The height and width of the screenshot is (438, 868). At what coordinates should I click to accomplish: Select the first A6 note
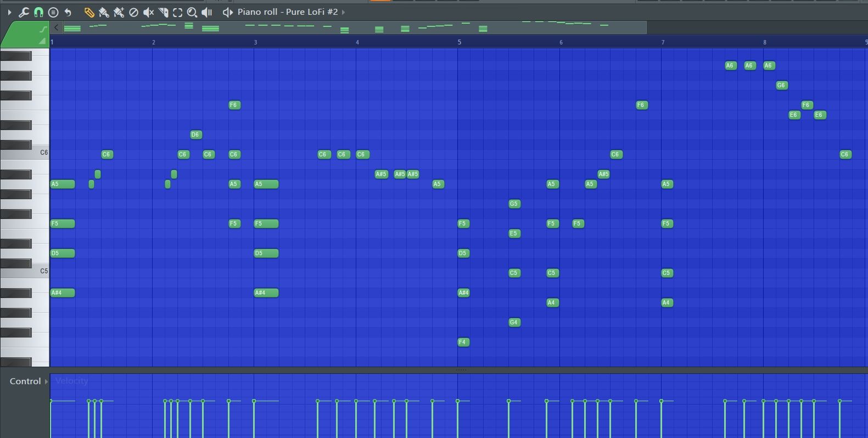(731, 65)
